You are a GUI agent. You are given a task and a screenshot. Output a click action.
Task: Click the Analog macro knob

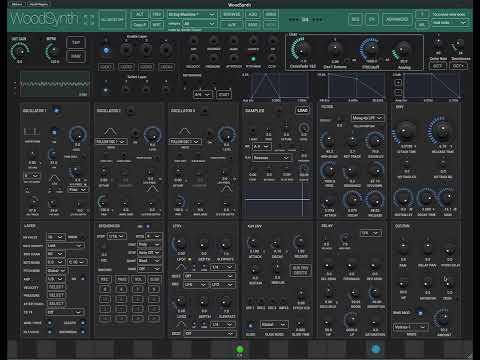tap(402, 51)
